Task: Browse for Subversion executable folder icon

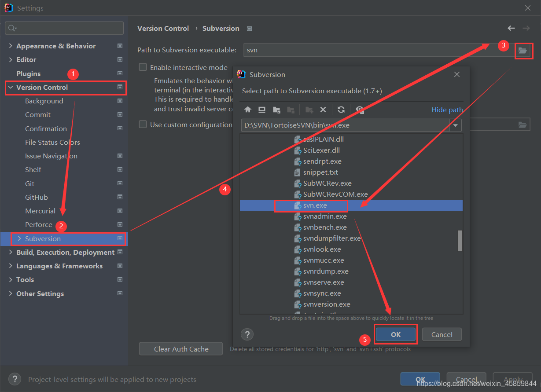Action: pyautogui.click(x=523, y=51)
